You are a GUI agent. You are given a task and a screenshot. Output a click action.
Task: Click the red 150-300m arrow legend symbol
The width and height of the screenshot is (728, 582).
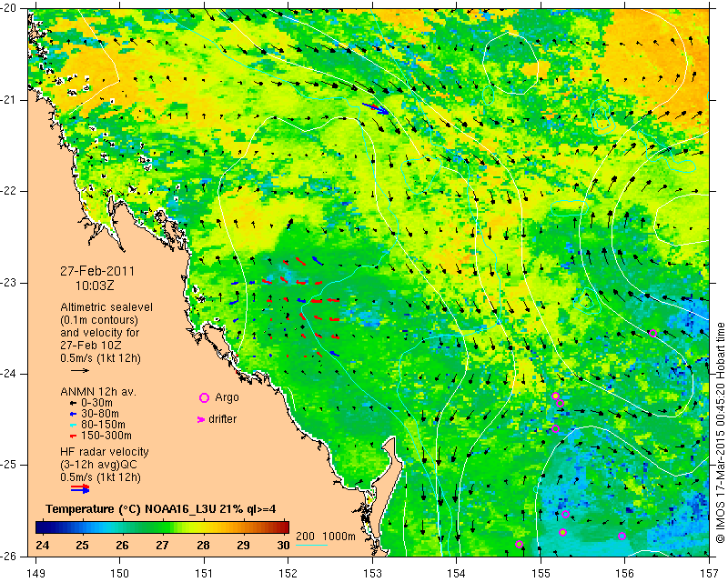73,436
